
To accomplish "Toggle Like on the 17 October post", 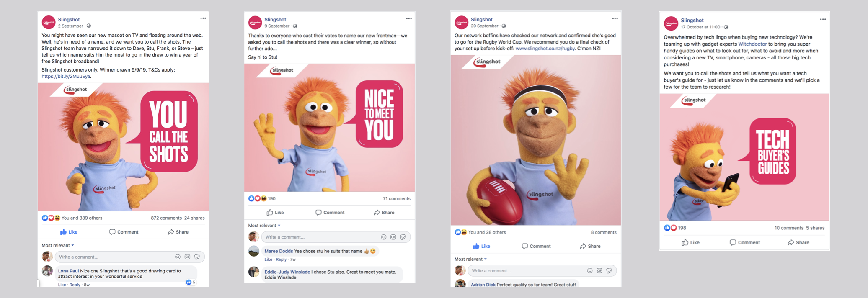I will [x=690, y=242].
